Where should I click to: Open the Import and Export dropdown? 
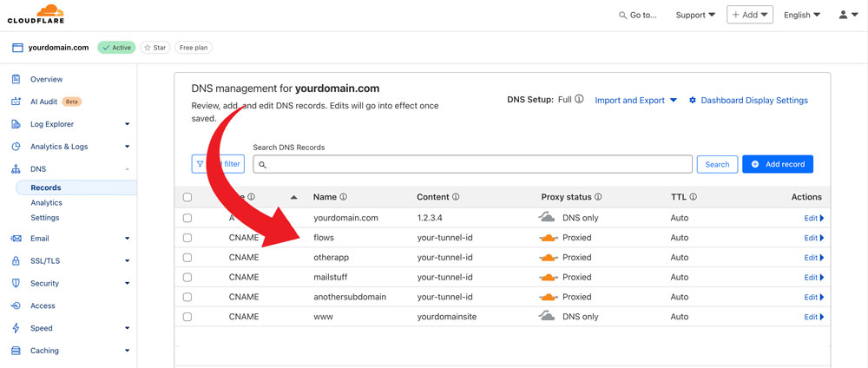point(636,100)
